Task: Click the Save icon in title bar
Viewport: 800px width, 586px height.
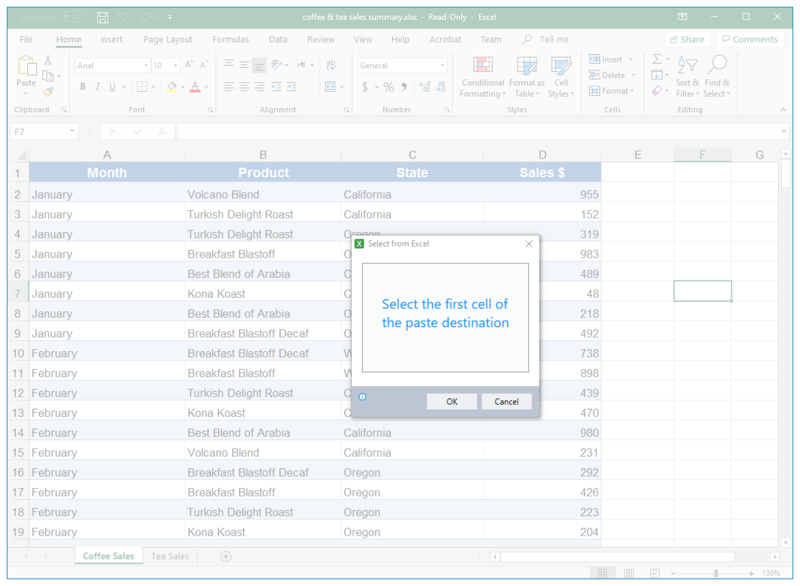Action: point(103,17)
